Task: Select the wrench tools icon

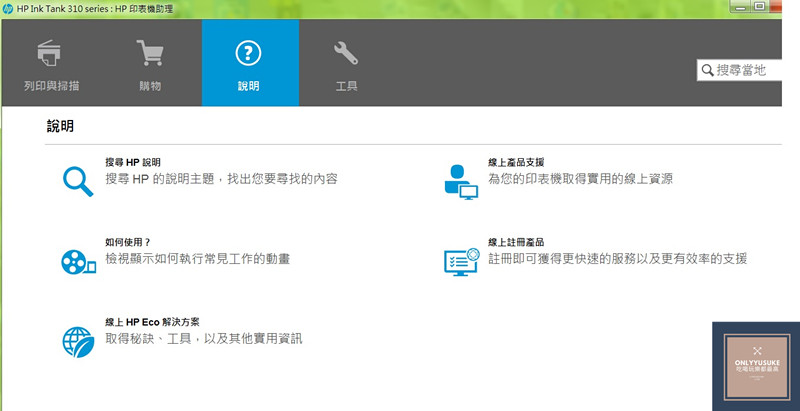Action: point(346,53)
